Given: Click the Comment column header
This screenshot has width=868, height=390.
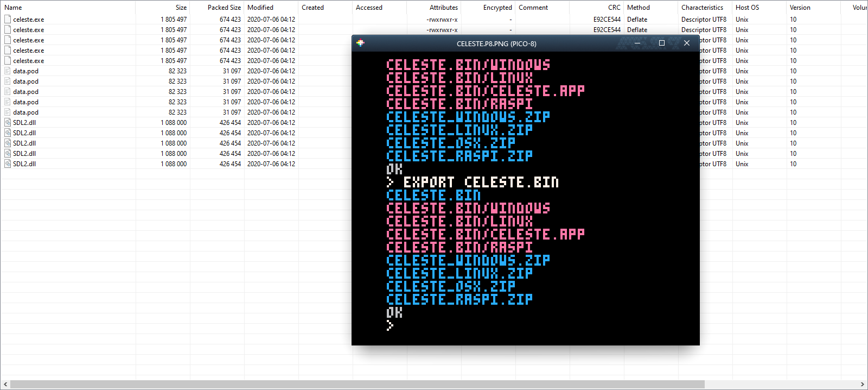Looking at the screenshot, I should point(542,8).
